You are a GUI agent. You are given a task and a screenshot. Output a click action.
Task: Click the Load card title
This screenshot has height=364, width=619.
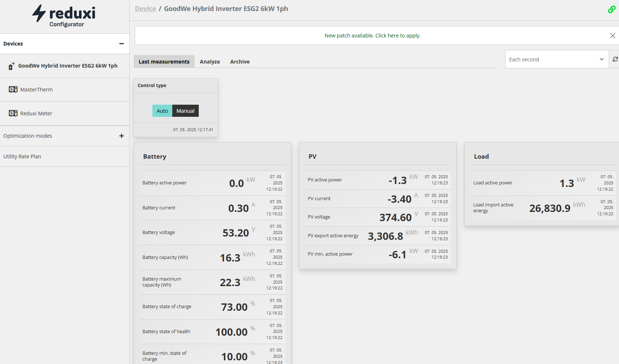[x=481, y=156]
